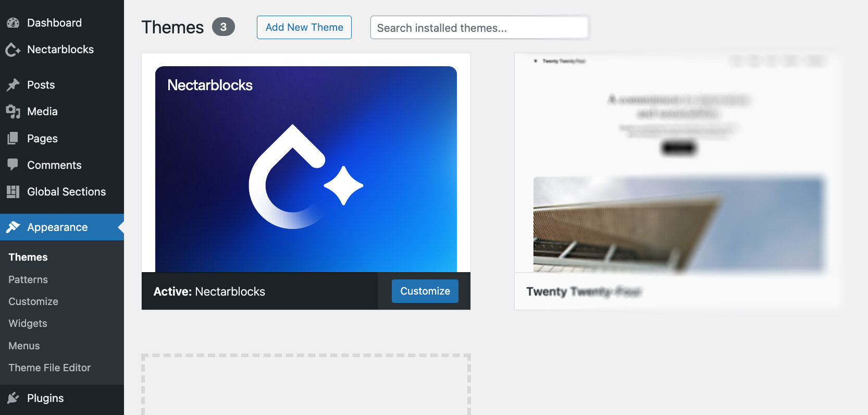Click the Comments speech bubble icon
The width and height of the screenshot is (868, 415).
(x=13, y=165)
